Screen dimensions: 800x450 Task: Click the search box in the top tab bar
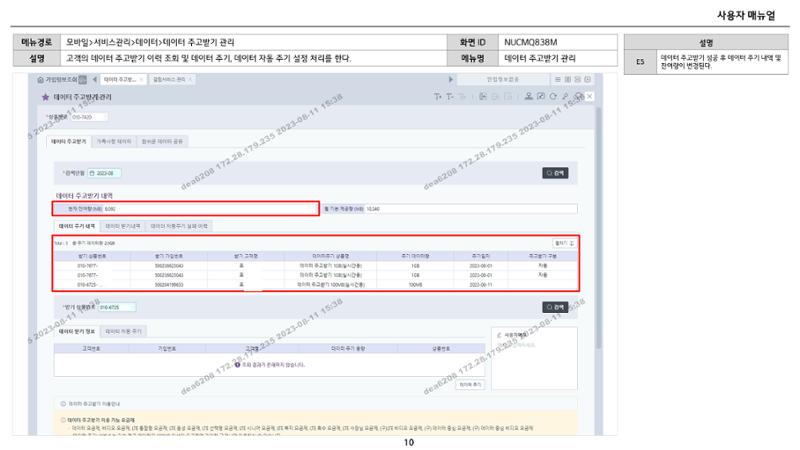[502, 80]
